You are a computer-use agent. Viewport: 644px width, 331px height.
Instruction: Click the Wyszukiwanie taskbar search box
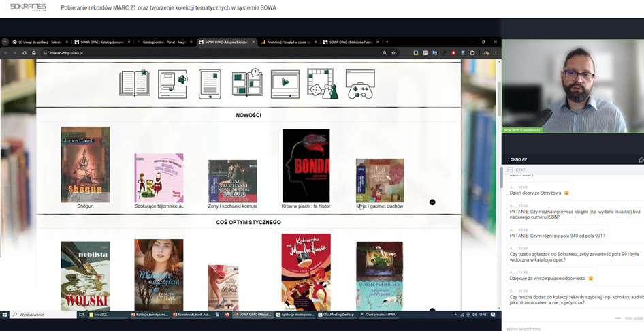click(43, 315)
